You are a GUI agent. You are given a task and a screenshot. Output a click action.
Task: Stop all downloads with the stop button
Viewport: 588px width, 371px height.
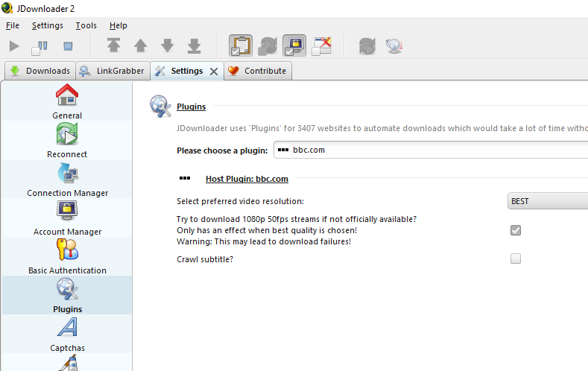(68, 46)
